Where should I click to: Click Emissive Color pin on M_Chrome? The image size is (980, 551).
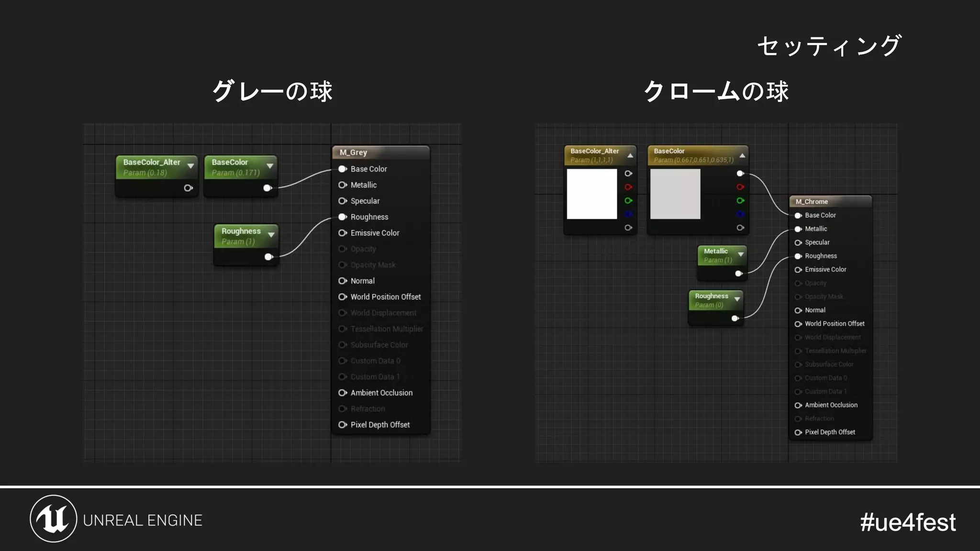798,270
